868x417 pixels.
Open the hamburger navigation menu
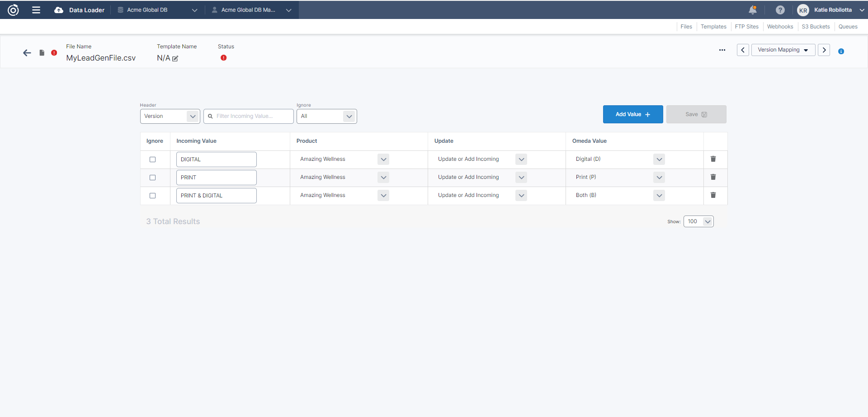point(36,10)
